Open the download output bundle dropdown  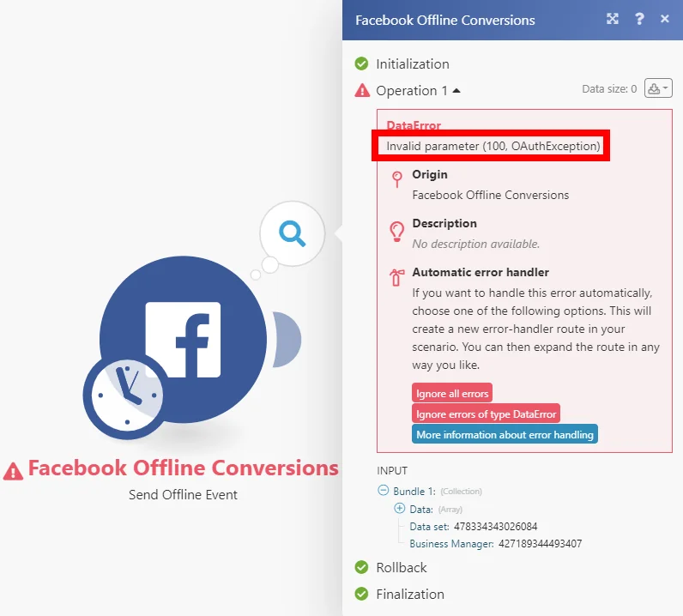658,88
